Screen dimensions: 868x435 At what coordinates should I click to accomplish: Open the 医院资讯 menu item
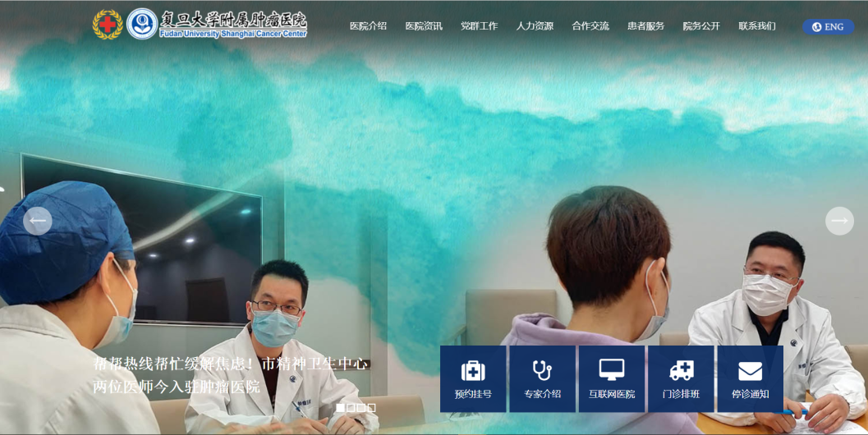(424, 26)
